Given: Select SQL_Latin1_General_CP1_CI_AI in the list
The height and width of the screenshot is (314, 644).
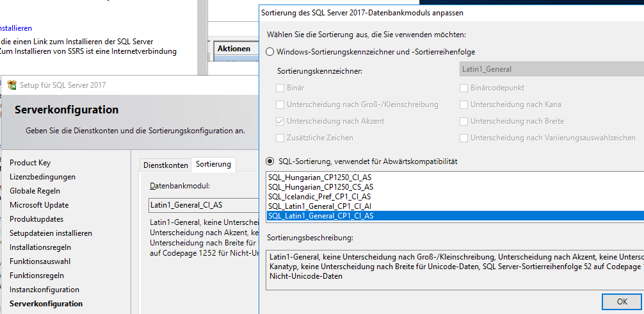Looking at the screenshot, I should (x=455, y=206).
